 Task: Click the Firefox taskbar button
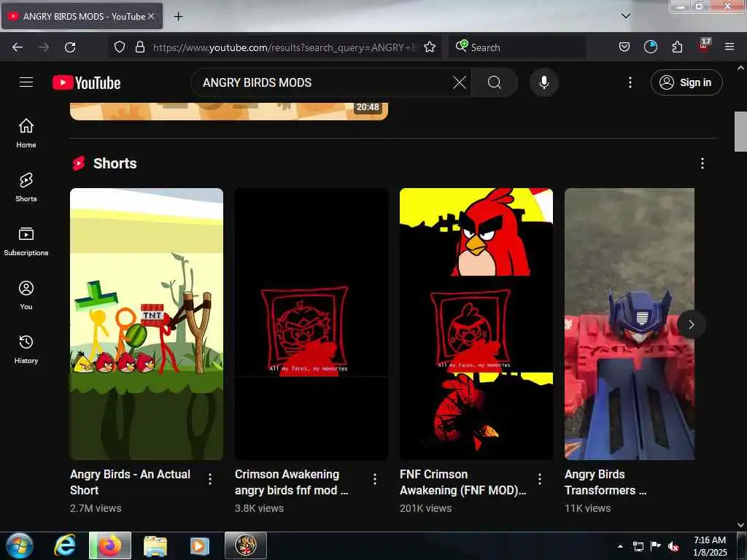tap(110, 545)
